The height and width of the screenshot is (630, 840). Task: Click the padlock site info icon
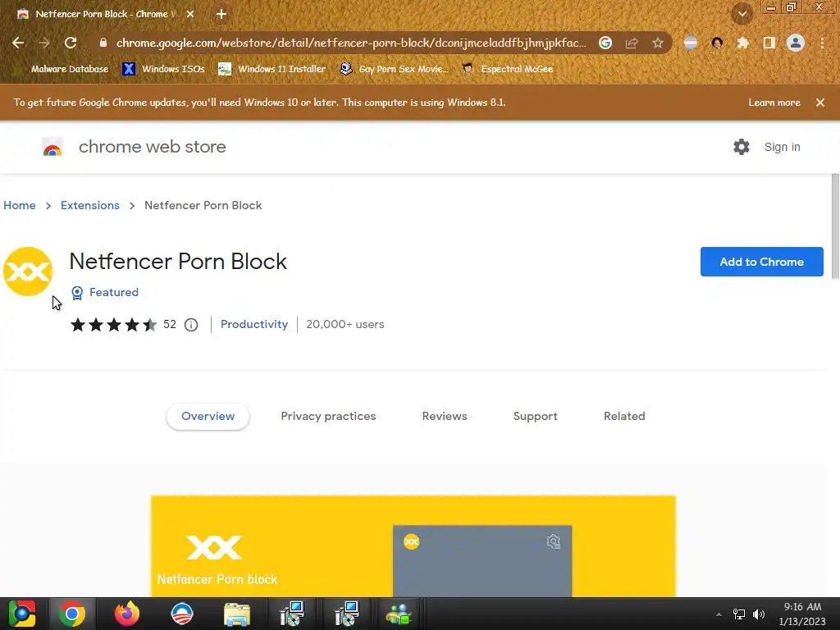(x=103, y=43)
